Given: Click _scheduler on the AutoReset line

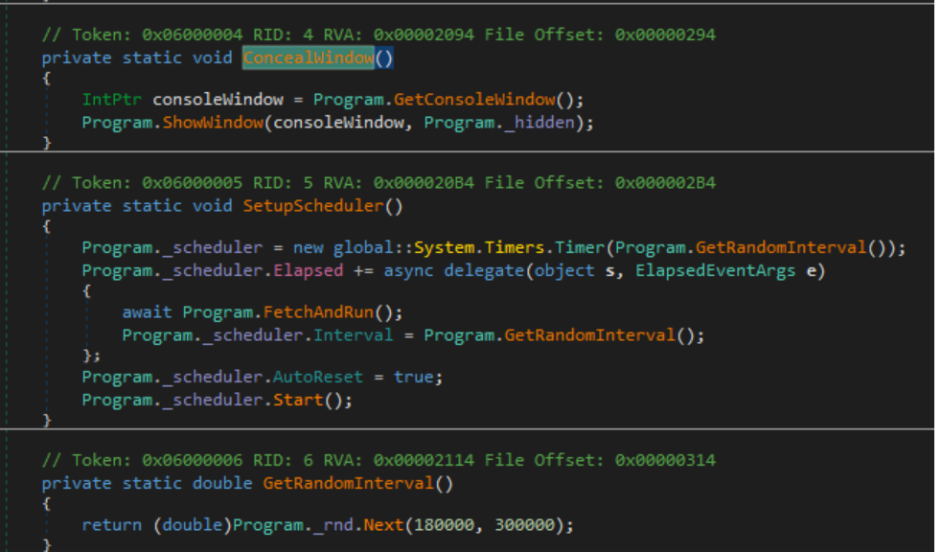Looking at the screenshot, I should 213,377.
